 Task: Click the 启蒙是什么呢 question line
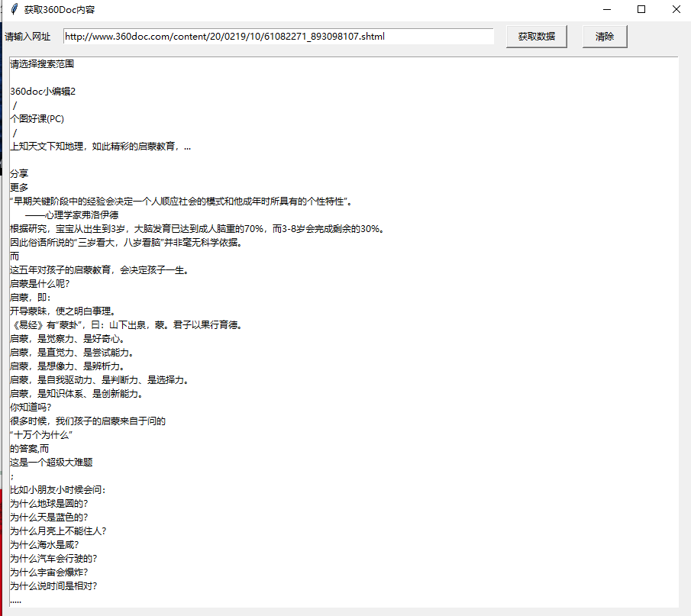[x=42, y=283]
